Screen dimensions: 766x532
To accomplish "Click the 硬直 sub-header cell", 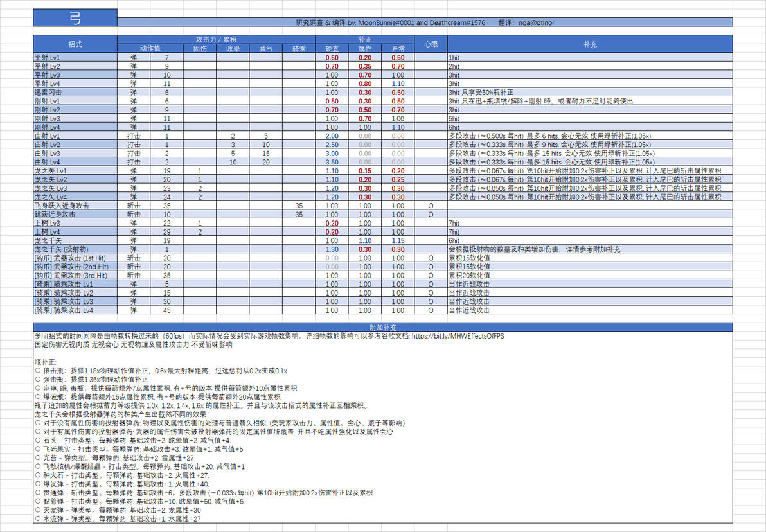I will (332, 48).
